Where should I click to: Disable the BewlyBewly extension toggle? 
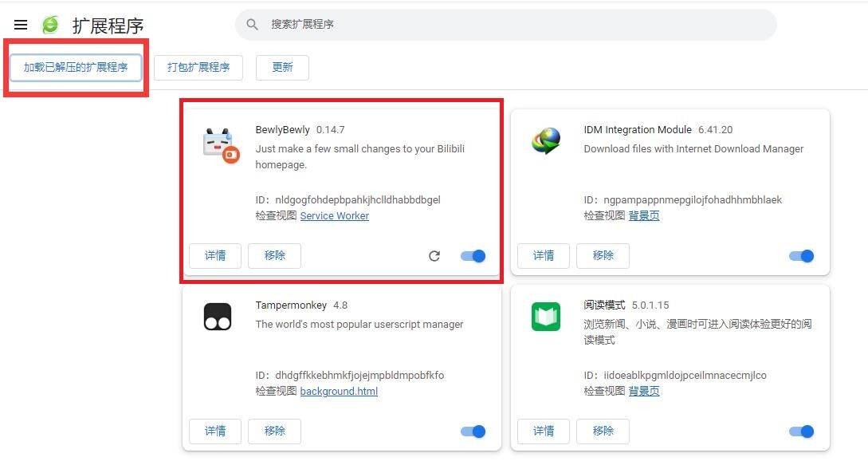pos(473,256)
